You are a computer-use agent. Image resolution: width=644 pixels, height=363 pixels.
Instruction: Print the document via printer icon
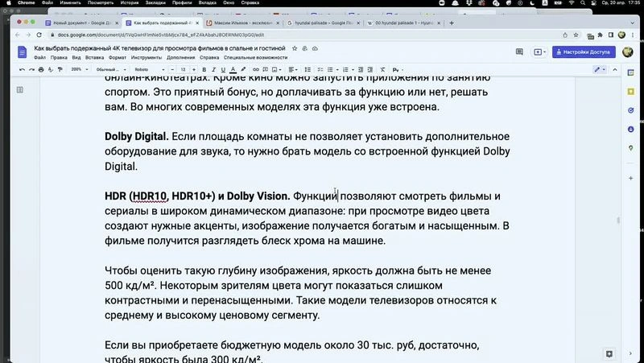pyautogui.click(x=41, y=70)
